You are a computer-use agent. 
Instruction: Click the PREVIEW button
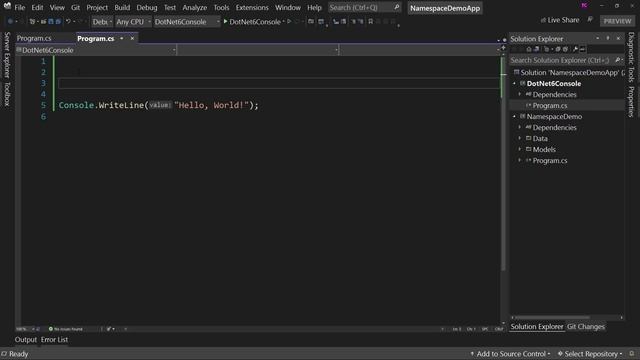(617, 21)
